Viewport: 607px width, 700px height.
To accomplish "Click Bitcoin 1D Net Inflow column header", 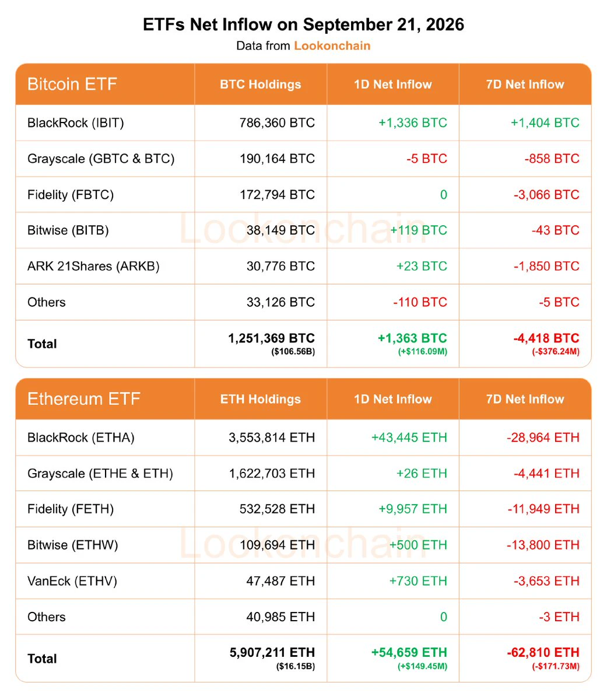I will point(393,84).
